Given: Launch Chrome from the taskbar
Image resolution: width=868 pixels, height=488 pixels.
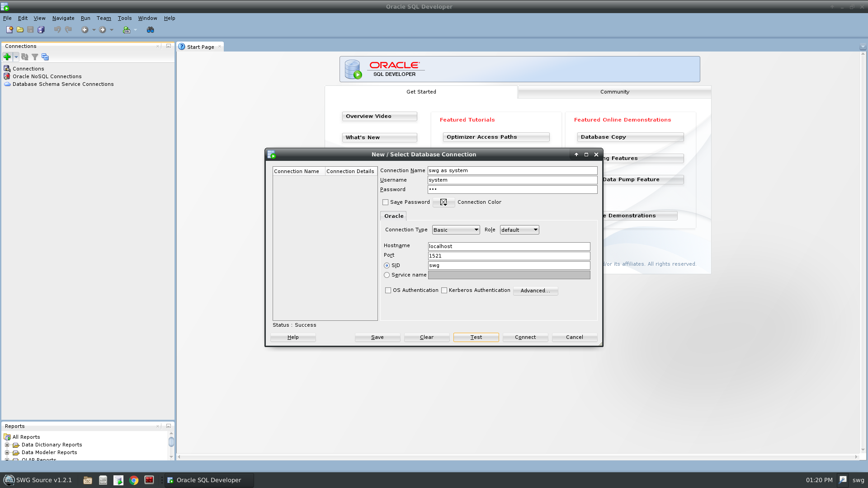Looking at the screenshot, I should (x=134, y=480).
